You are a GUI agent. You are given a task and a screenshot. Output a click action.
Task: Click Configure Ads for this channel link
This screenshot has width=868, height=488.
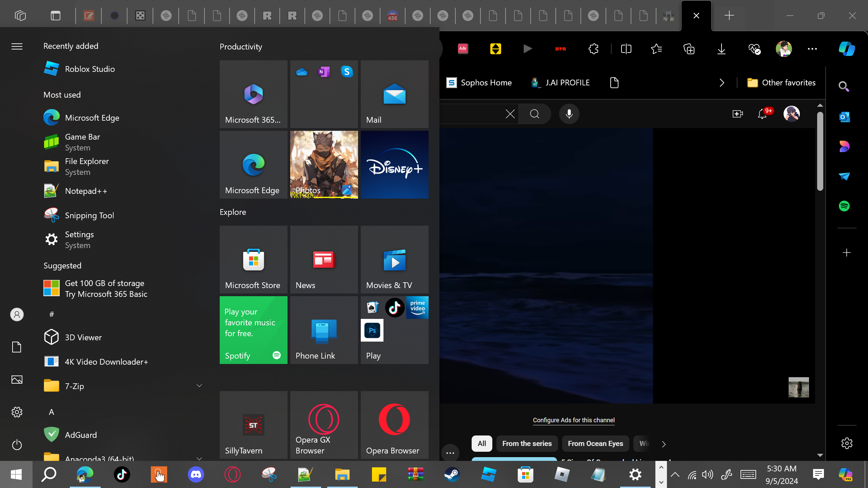coord(574,420)
